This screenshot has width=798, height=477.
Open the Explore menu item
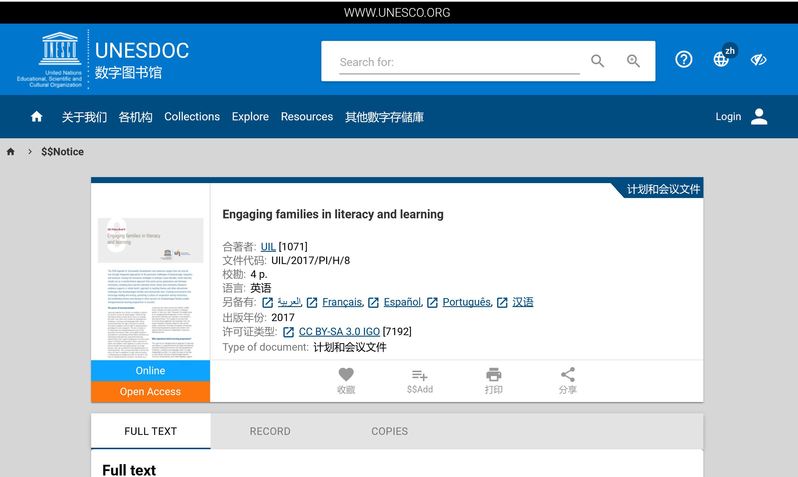(x=250, y=117)
